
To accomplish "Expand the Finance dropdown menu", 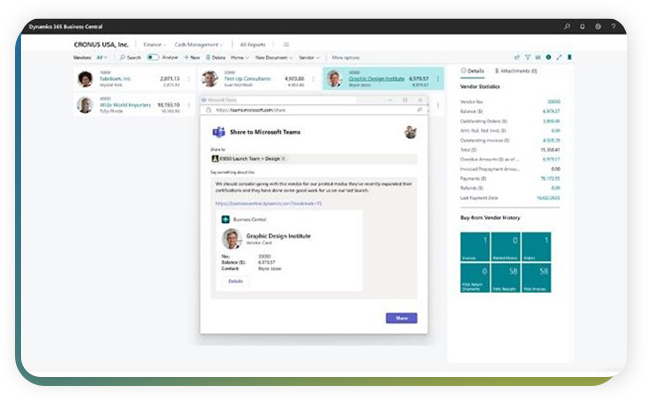I will point(155,44).
